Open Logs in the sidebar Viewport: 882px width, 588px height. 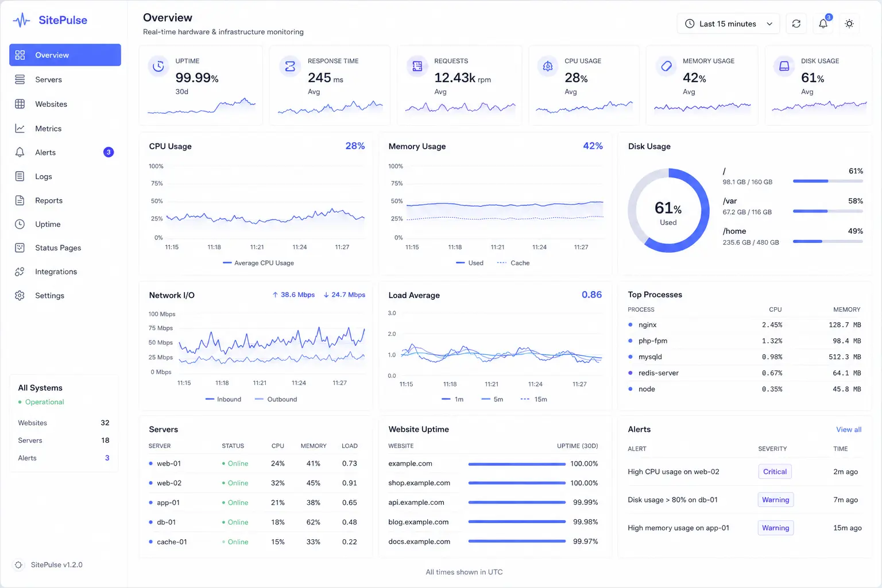tap(65, 176)
